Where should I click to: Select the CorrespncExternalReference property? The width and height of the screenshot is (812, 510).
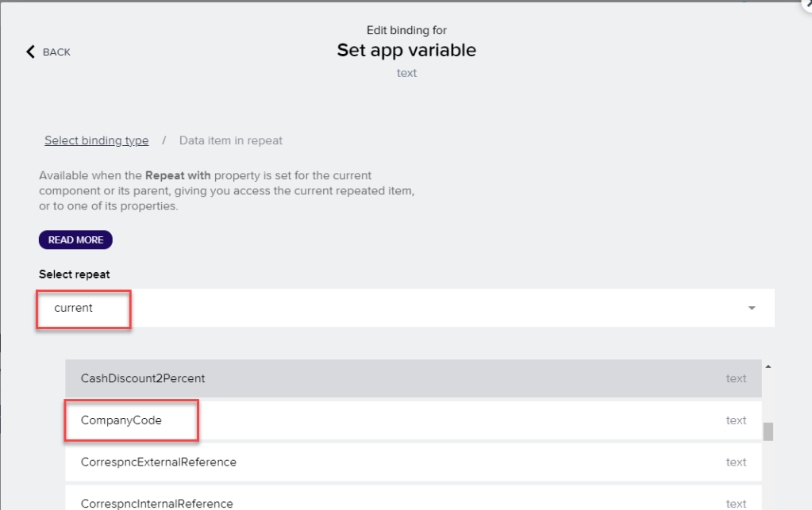point(159,462)
